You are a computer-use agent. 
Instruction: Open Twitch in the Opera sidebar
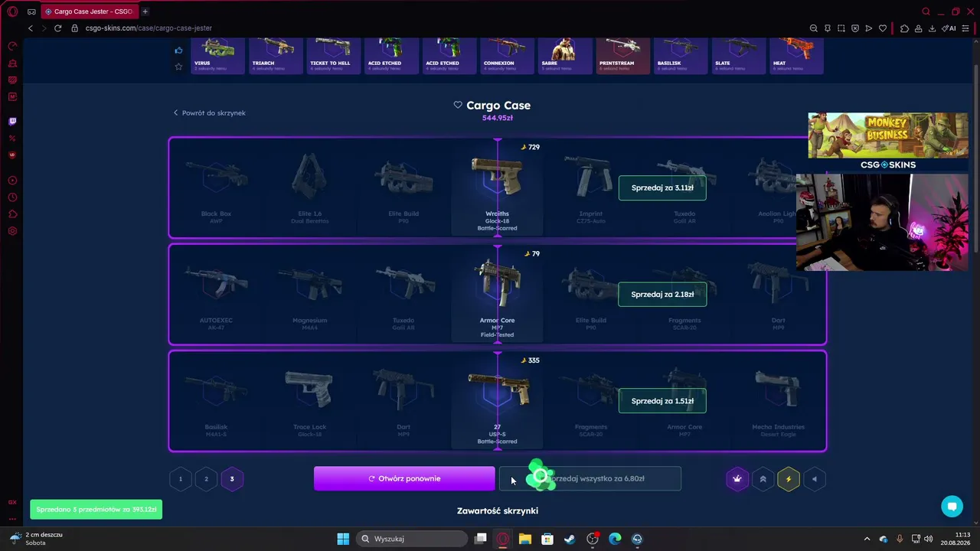click(x=12, y=121)
